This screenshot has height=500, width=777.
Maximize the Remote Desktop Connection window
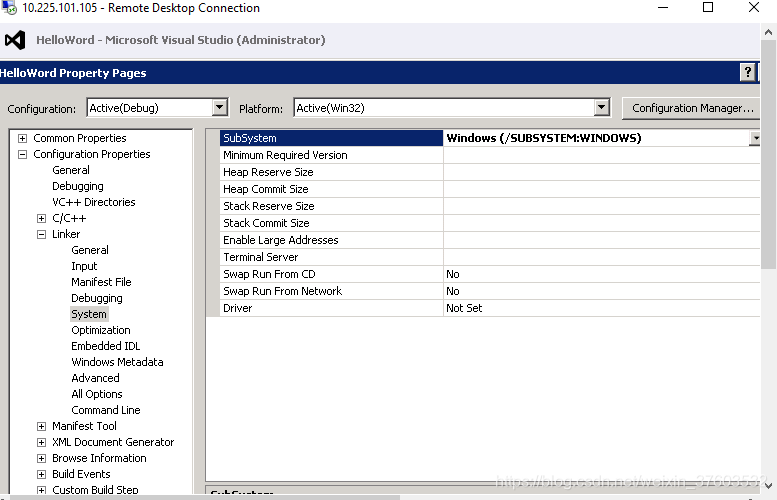tap(708, 7)
